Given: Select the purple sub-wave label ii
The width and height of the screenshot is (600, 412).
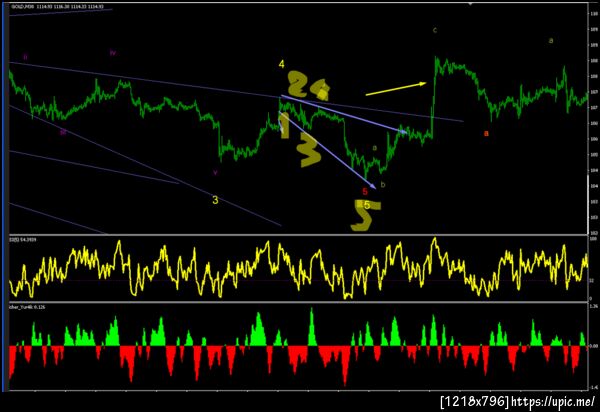Looking at the screenshot, I should (x=26, y=57).
